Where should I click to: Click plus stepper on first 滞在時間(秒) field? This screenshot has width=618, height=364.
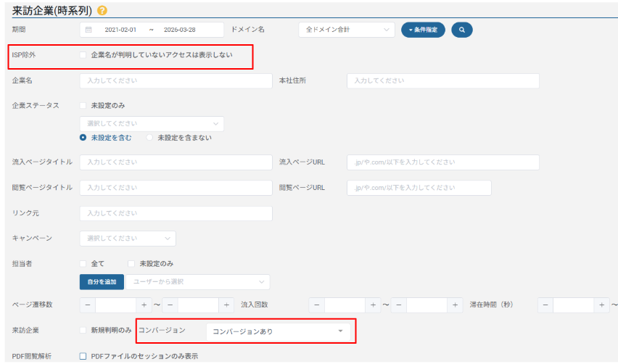[x=602, y=305]
